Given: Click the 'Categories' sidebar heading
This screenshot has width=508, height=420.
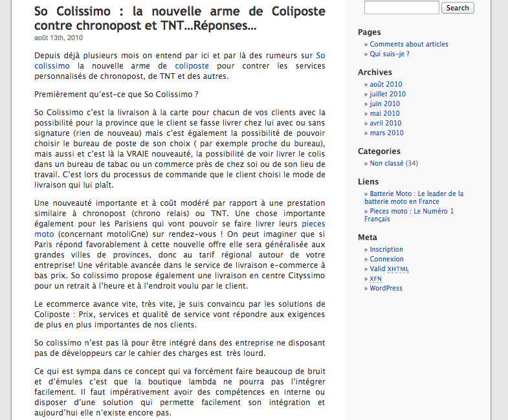Looking at the screenshot, I should 379,151.
